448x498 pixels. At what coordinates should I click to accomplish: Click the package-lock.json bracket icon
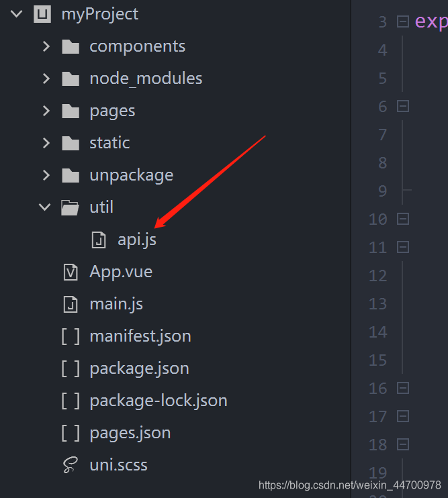click(x=71, y=401)
